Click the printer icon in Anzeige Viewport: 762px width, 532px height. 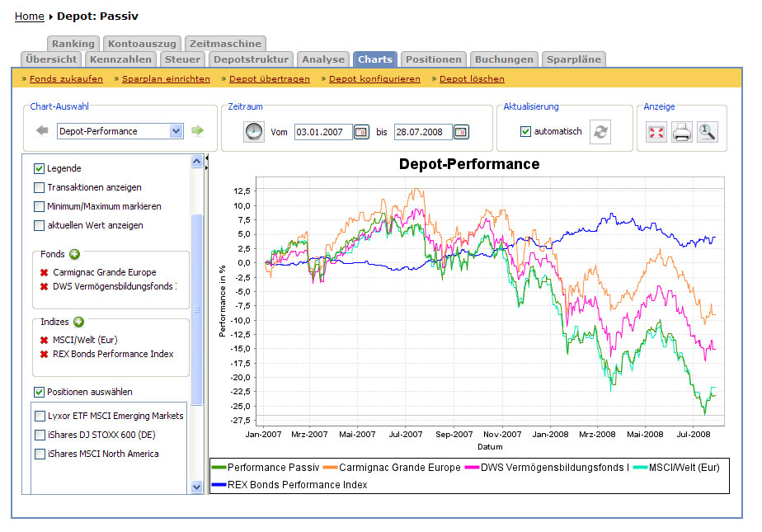coord(681,132)
